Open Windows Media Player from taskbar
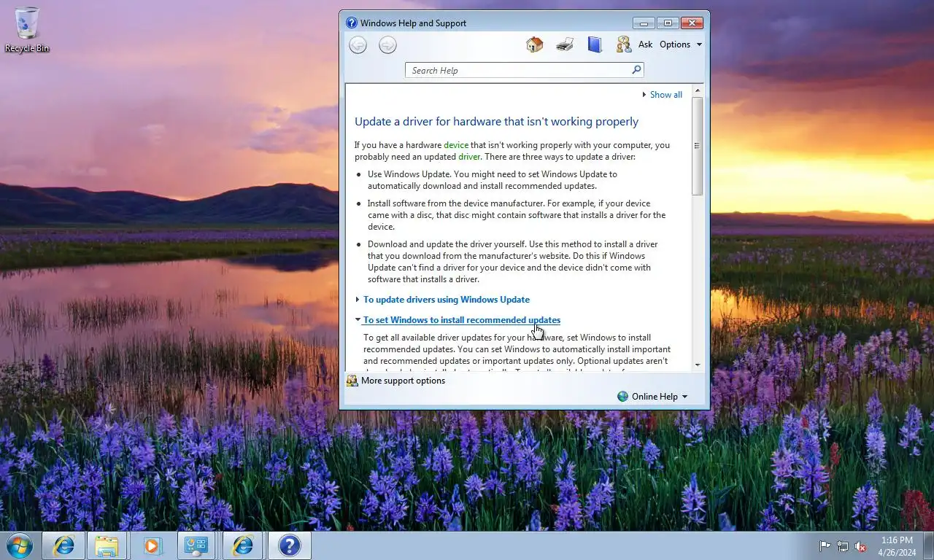The width and height of the screenshot is (934, 560). click(x=152, y=545)
